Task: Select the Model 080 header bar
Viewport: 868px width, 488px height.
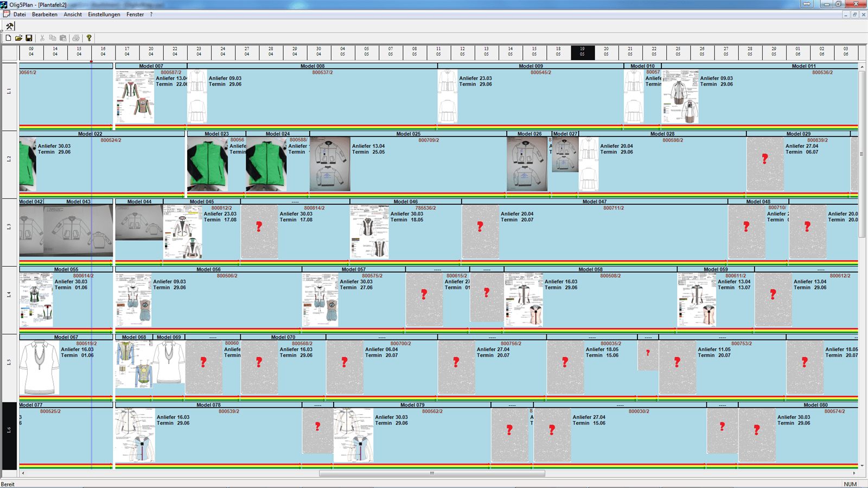Action: (799, 405)
